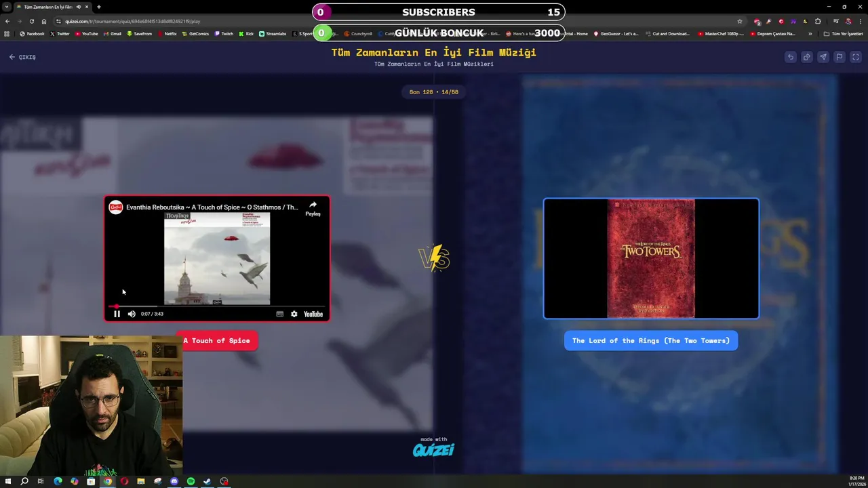Vote for The Lord of the Rings (The Two Towers)

point(651,340)
